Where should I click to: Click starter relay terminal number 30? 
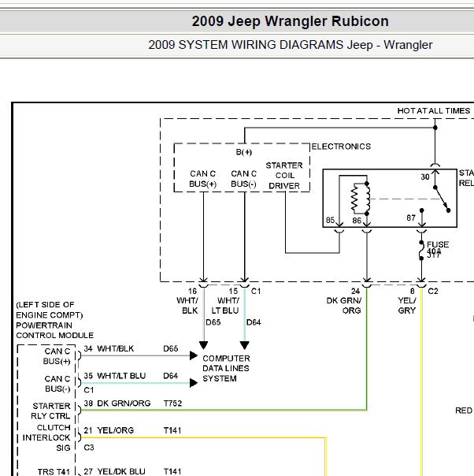pos(425,177)
